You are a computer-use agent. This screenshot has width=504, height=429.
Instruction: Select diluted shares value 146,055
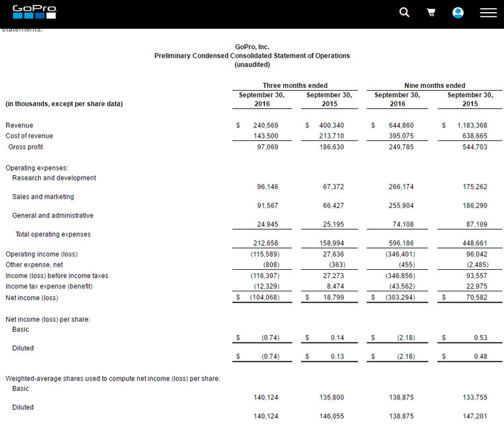[331, 416]
